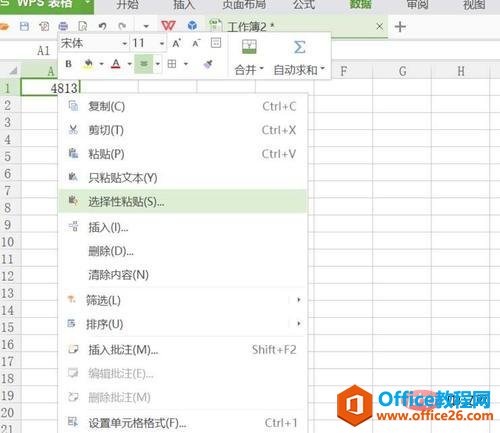Image resolution: width=500 pixels, height=433 pixels.
Task: Switch to the 工作簿2 workbook tab
Action: [x=297, y=26]
